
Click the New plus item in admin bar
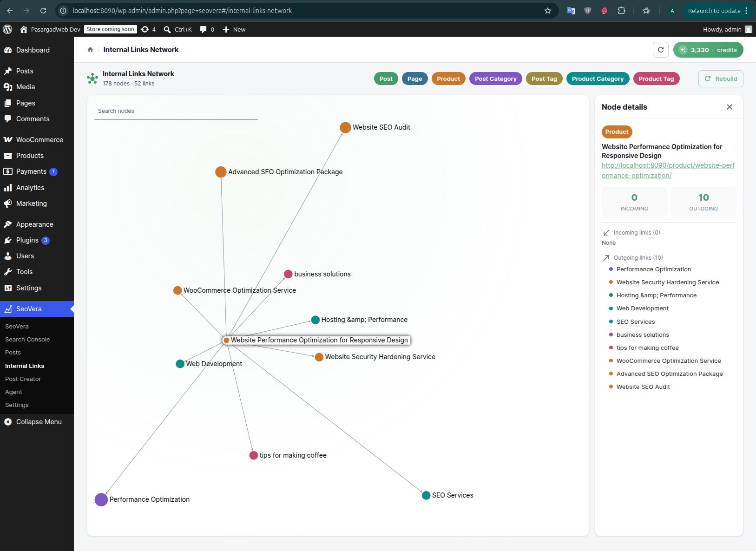[234, 29]
